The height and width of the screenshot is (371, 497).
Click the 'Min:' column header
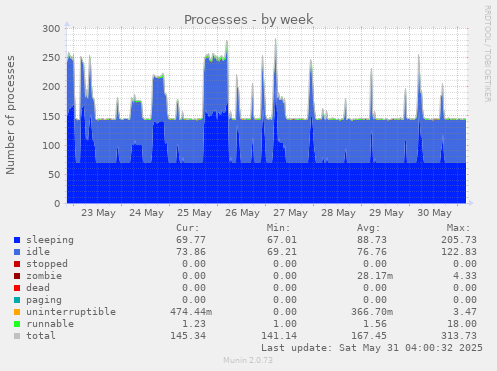point(278,228)
